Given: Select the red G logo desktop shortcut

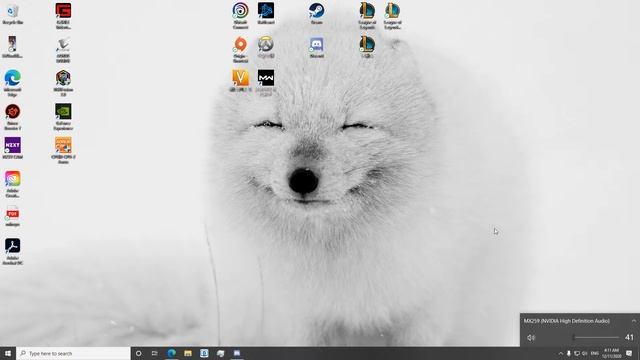Looking at the screenshot, I should [63, 16].
